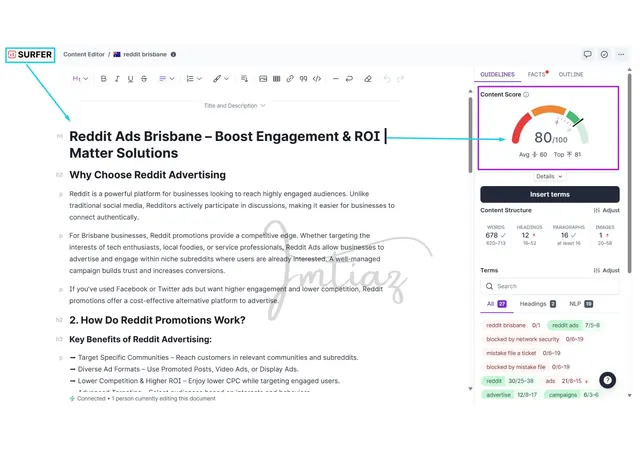This screenshot has width=640, height=452.
Task: Open the Content Editor breadcrumb link
Action: [84, 54]
